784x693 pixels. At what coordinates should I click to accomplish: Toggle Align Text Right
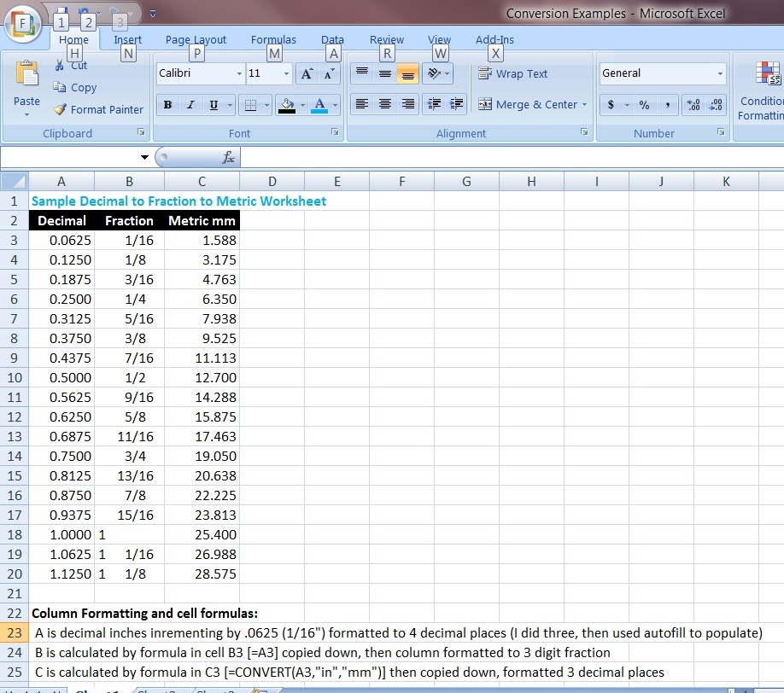[407, 104]
